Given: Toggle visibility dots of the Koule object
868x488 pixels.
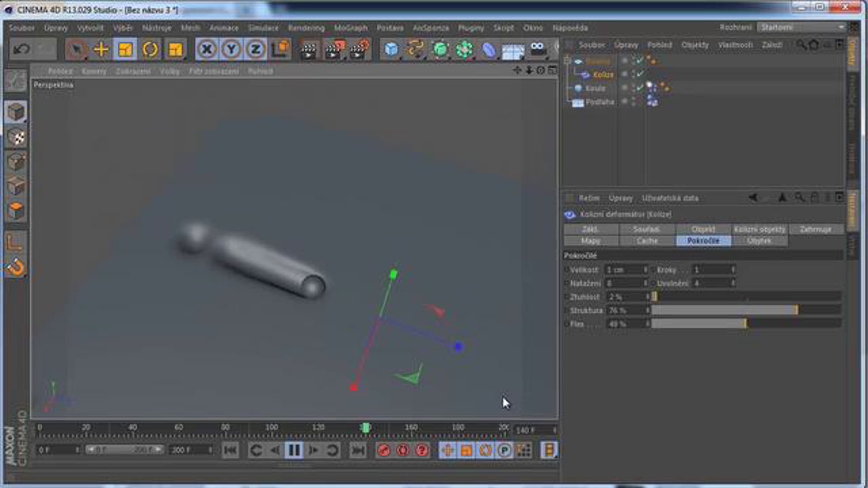Looking at the screenshot, I should point(633,88).
